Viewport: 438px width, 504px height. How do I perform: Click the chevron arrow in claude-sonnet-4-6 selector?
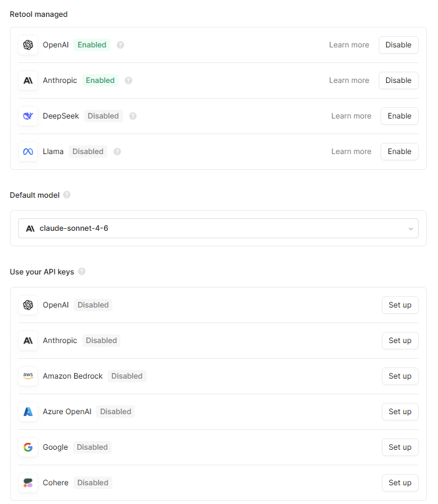click(411, 229)
